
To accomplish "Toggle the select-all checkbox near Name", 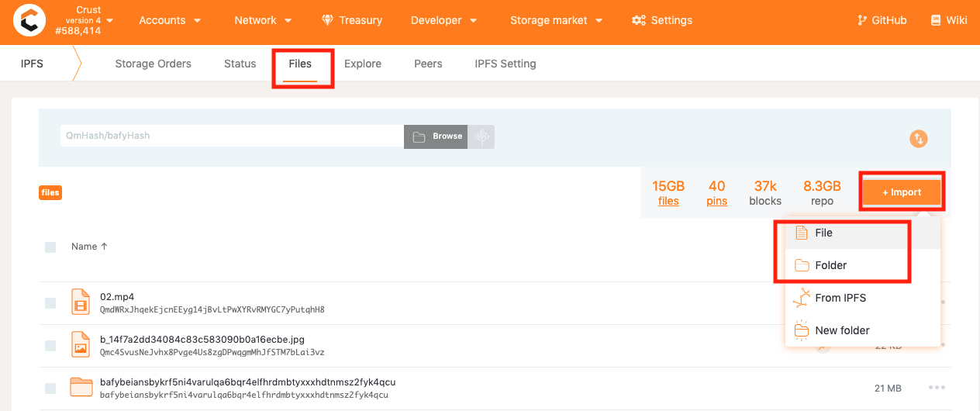I will coord(50,247).
